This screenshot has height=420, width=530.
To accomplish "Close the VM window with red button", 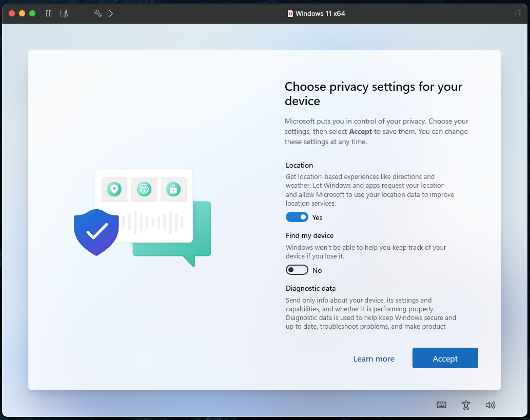I will [12, 13].
